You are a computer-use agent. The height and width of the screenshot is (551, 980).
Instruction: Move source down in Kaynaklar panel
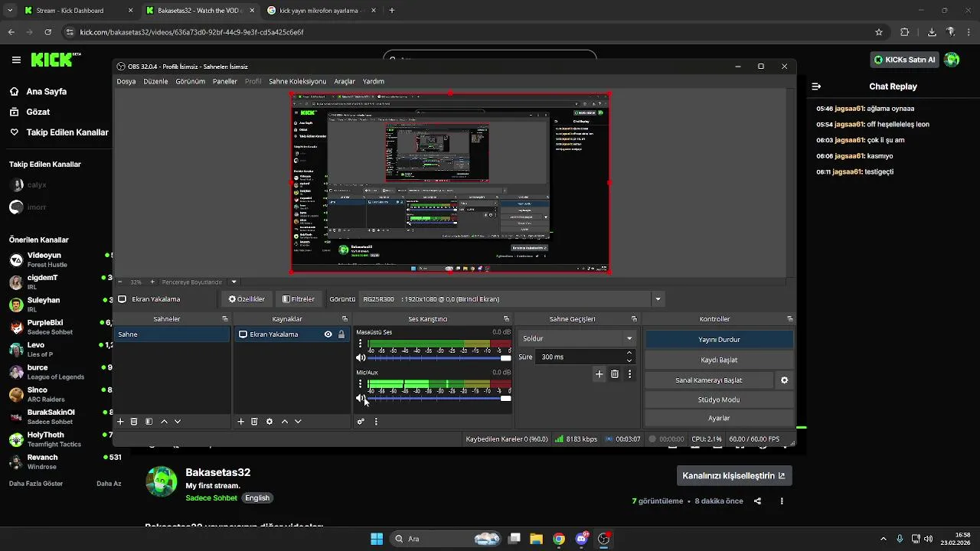click(298, 422)
